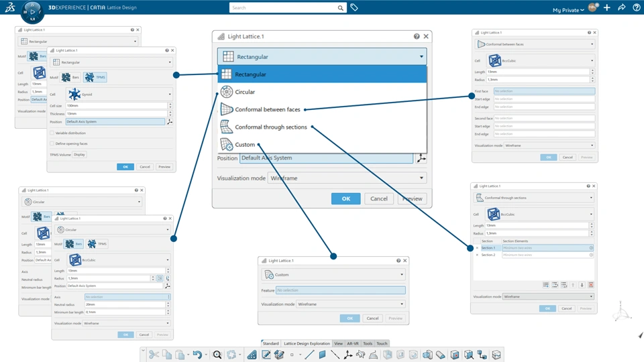Switch to the AR-VR tab
The width and height of the screenshot is (644, 362).
coord(352,343)
